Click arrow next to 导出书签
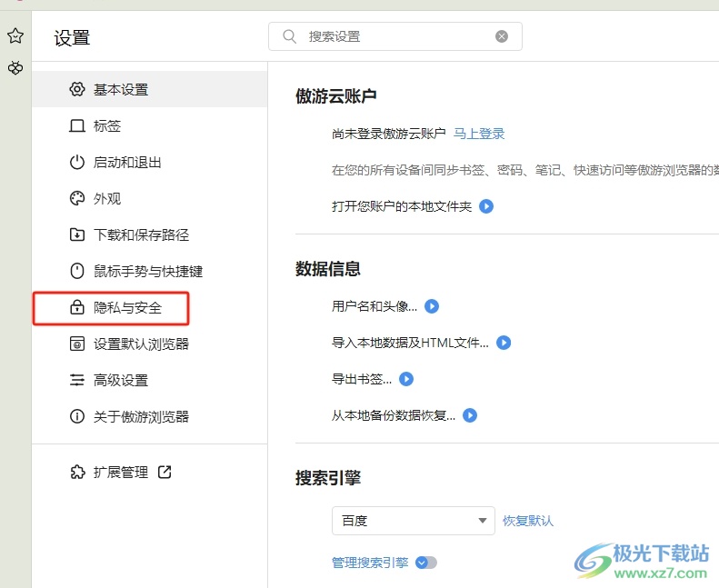This screenshot has width=719, height=588. click(x=406, y=379)
